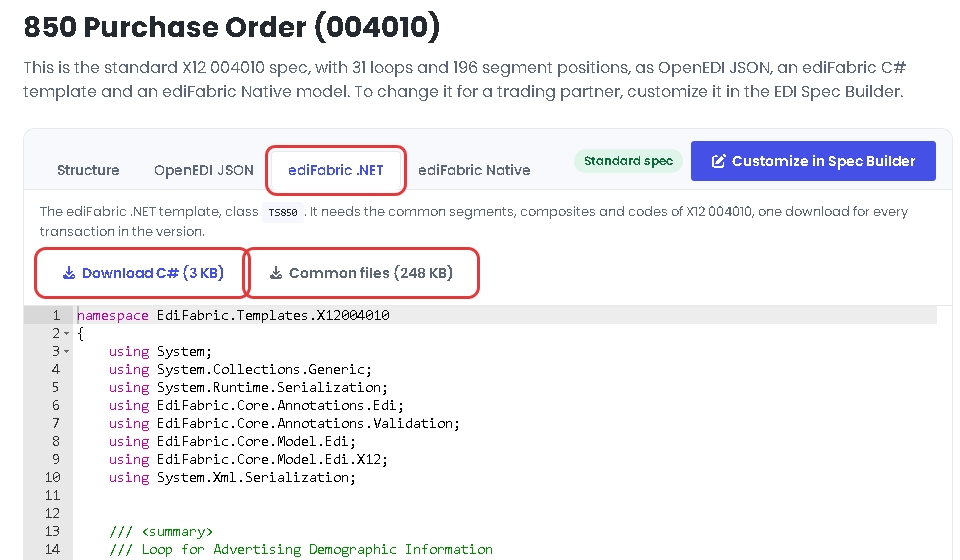
Task: Click 'using EdiFabric.Core.Annotations.Edi;' line
Action: point(256,405)
